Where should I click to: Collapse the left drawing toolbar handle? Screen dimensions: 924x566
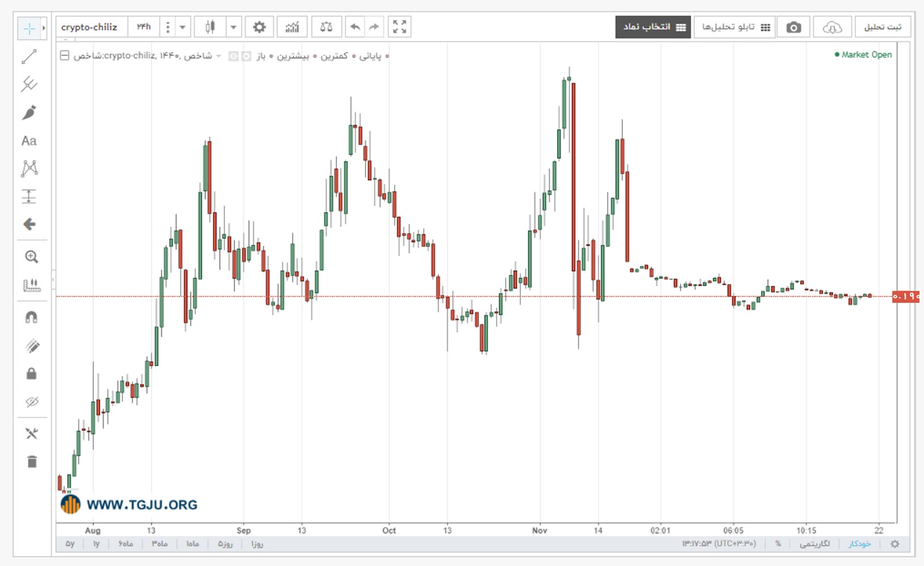pos(53,279)
